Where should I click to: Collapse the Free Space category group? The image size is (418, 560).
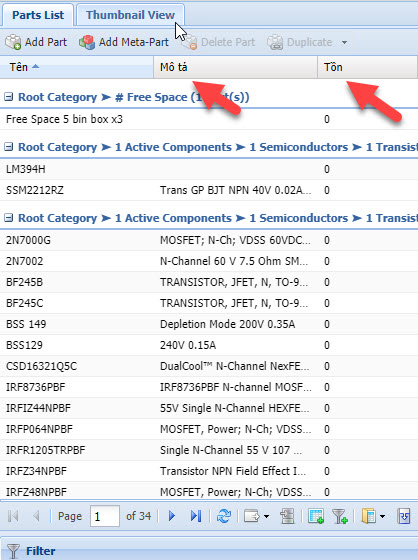click(9, 97)
